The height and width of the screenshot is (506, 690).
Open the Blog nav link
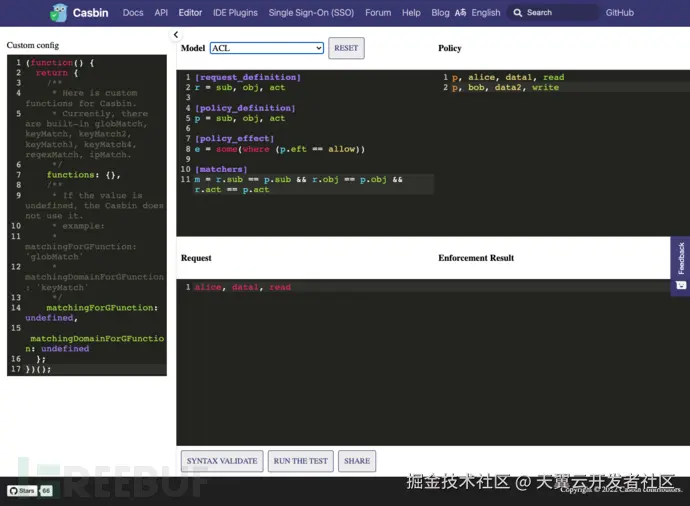(440, 13)
